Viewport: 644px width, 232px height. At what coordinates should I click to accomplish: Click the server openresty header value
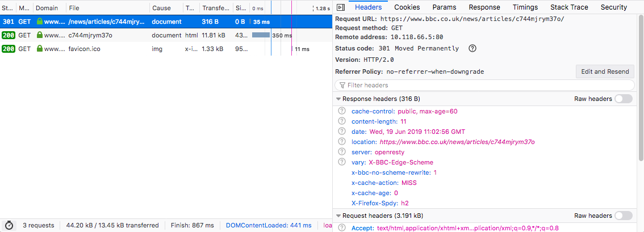click(x=391, y=152)
